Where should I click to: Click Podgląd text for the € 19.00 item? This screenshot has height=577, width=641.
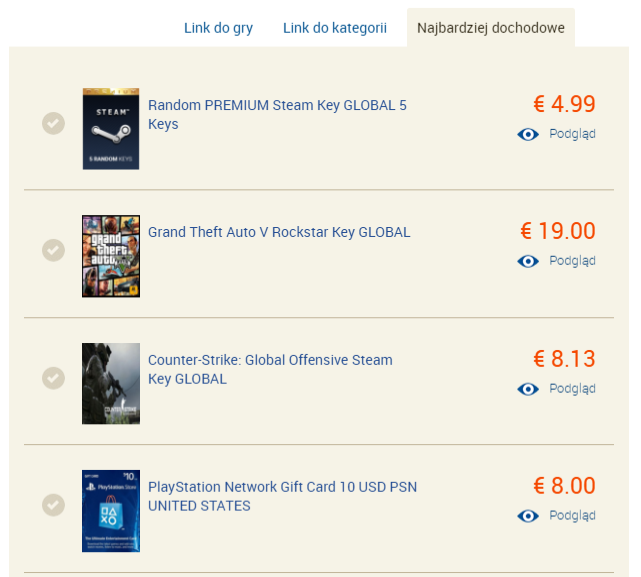(x=572, y=261)
